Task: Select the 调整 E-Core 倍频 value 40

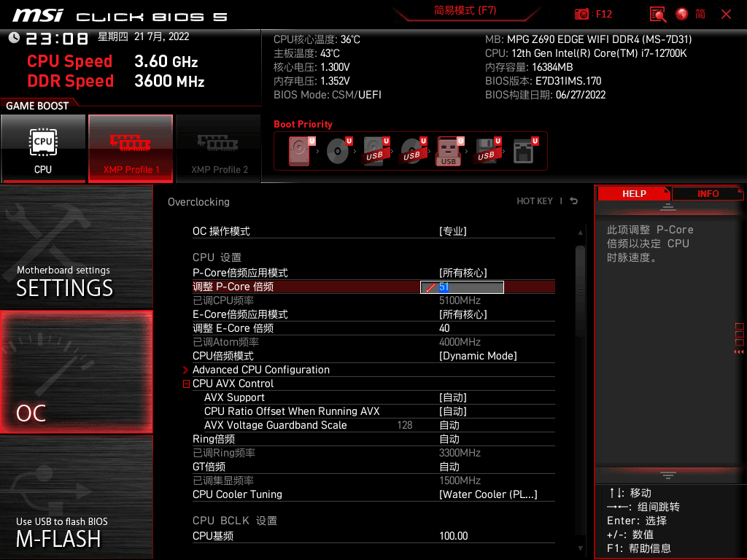Action: pos(444,328)
